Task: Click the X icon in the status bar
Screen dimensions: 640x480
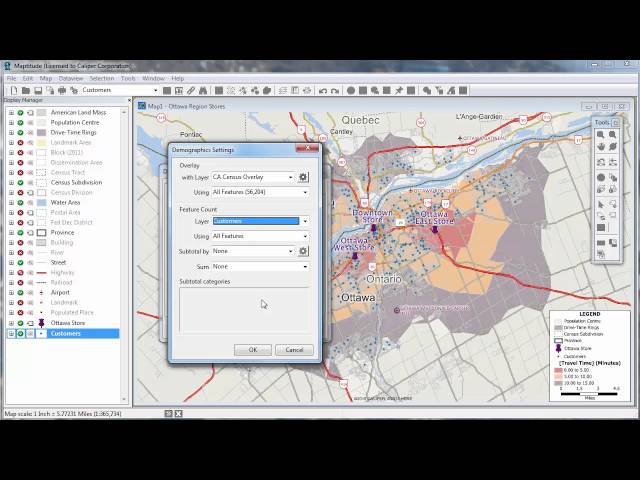Action: [178, 413]
